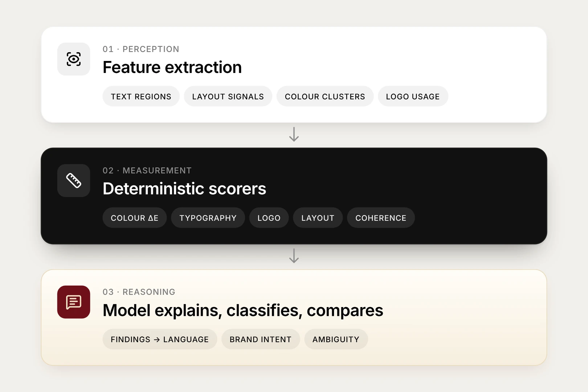Select the LAYOUT SIGNALS chip
Image resolution: width=588 pixels, height=392 pixels.
coord(228,96)
